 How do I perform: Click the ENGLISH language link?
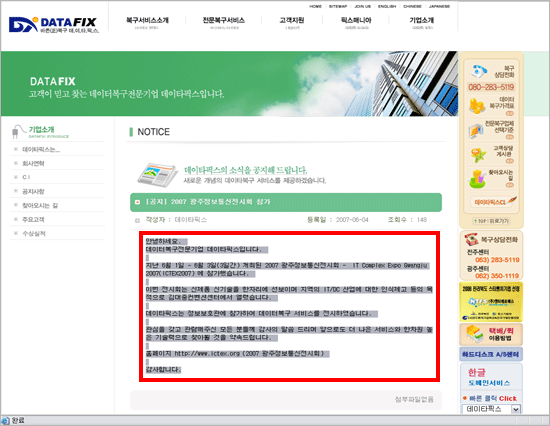[387, 6]
